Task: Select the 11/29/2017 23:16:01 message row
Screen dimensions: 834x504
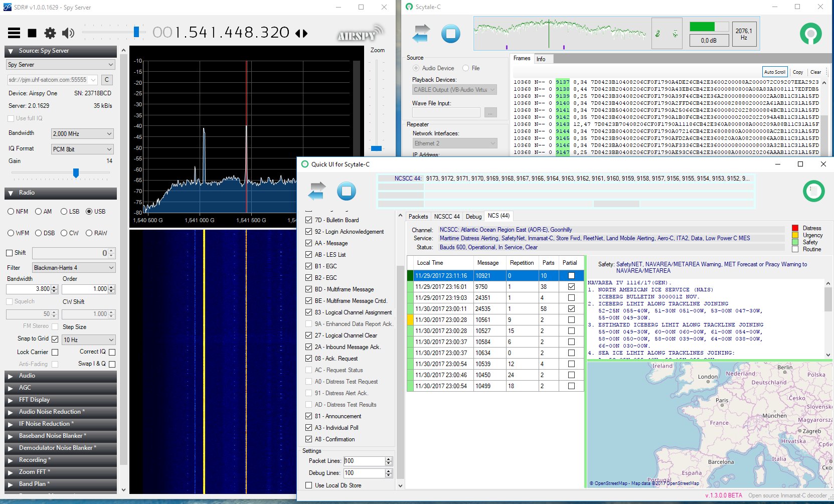Action: [441, 287]
